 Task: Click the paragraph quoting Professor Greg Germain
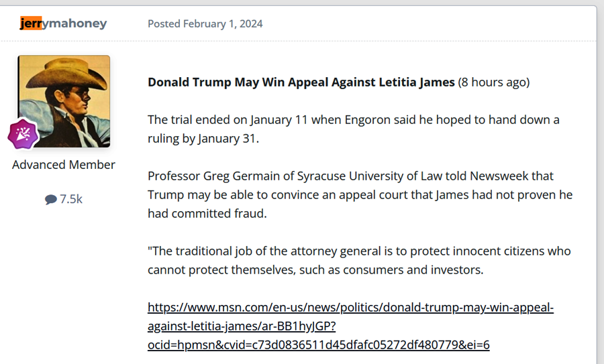360,194
